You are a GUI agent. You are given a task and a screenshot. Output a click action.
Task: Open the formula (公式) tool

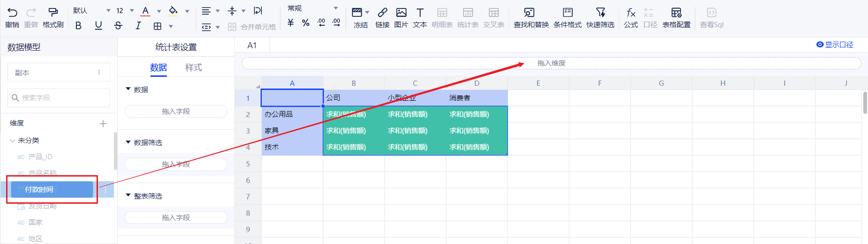click(x=630, y=13)
